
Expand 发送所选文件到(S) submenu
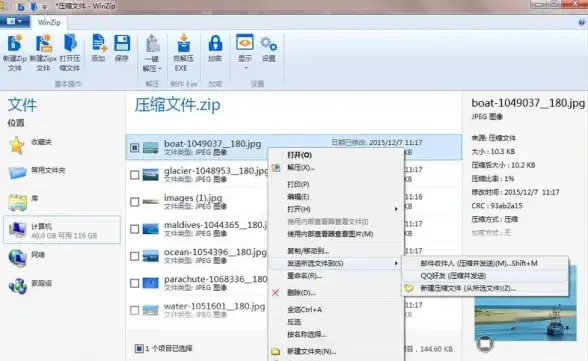point(336,264)
